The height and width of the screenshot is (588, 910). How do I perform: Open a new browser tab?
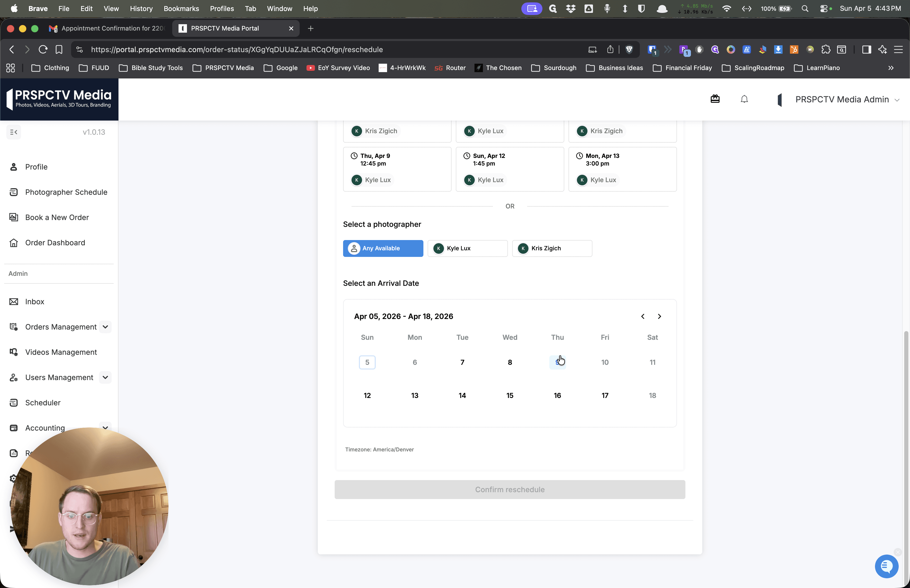(310, 28)
